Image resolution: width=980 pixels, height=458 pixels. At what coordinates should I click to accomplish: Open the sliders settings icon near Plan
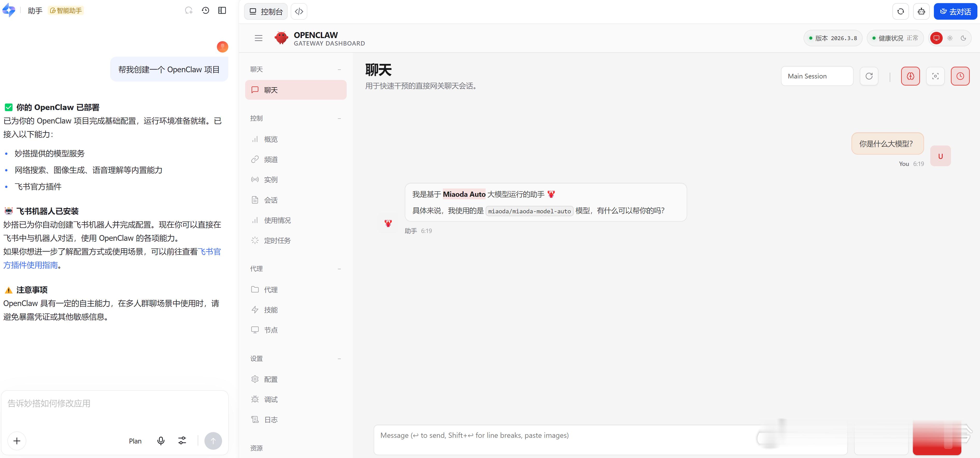[182, 440]
